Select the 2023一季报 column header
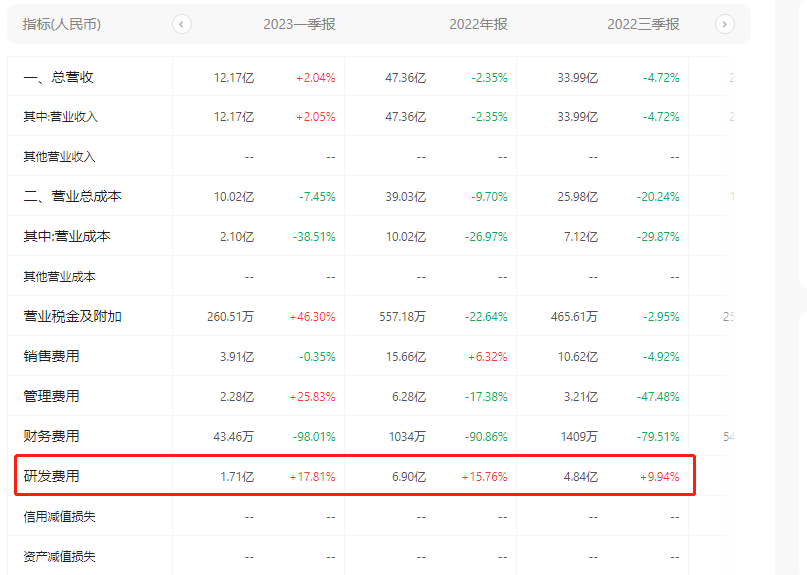The width and height of the screenshot is (807, 575). click(299, 24)
